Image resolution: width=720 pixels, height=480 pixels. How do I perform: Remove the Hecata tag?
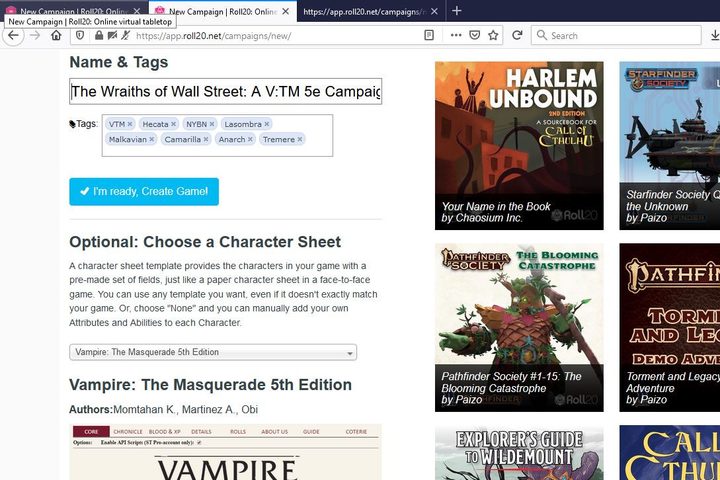pyautogui.click(x=173, y=124)
